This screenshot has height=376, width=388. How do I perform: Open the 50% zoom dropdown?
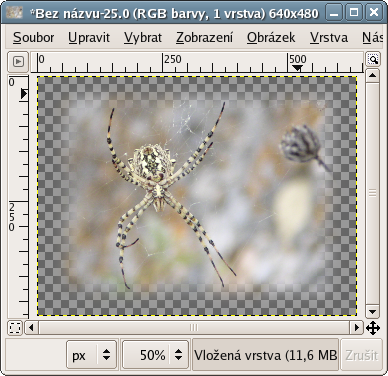pyautogui.click(x=155, y=355)
